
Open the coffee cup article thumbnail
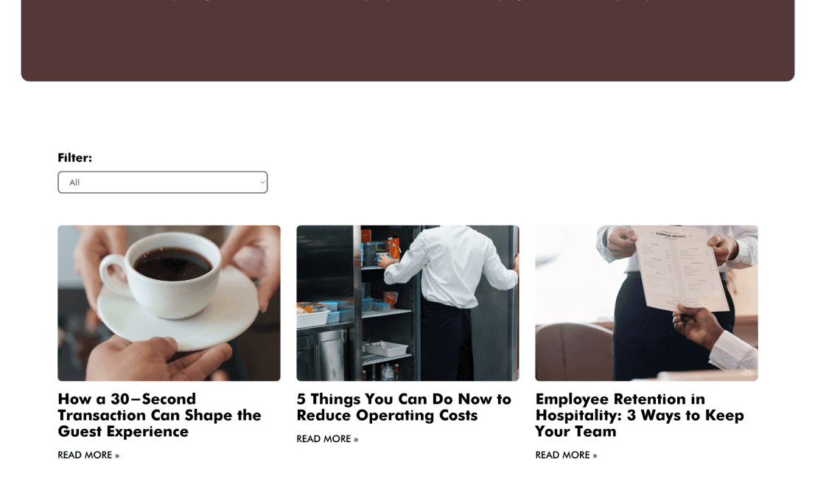[x=169, y=303]
